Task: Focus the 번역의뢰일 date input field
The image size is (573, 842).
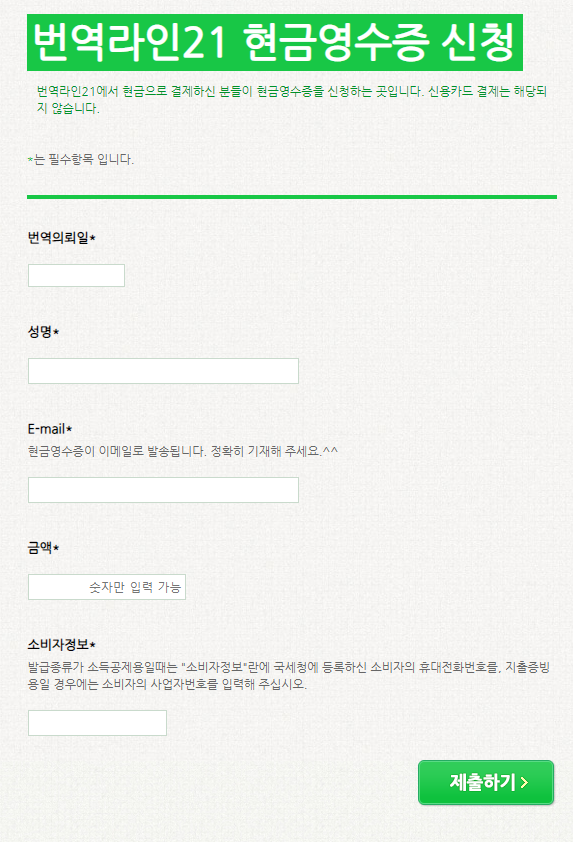Action: click(76, 275)
